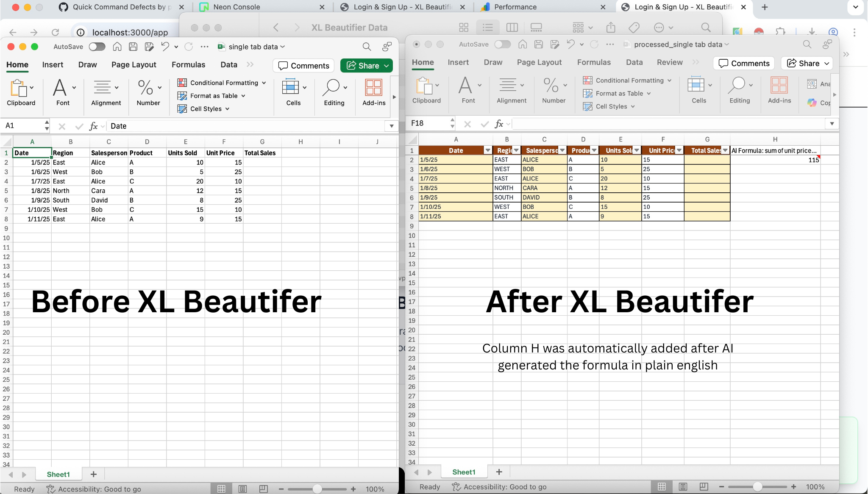Open the Review tab in right workbook

669,62
